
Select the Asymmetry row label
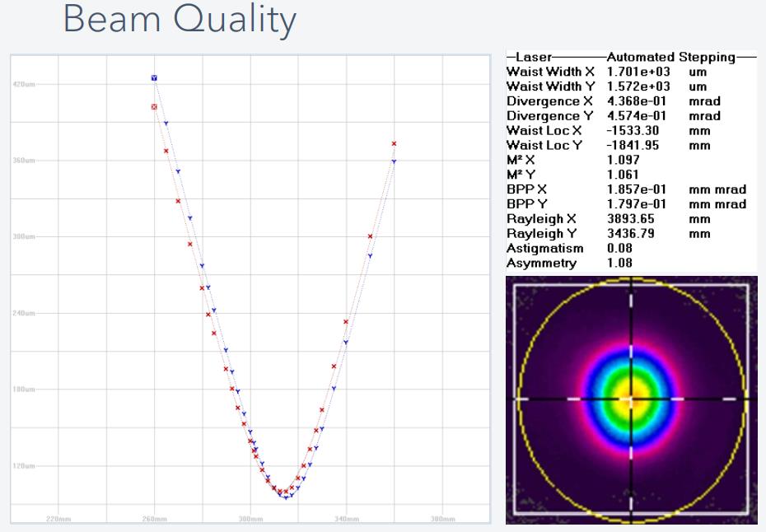[541, 263]
